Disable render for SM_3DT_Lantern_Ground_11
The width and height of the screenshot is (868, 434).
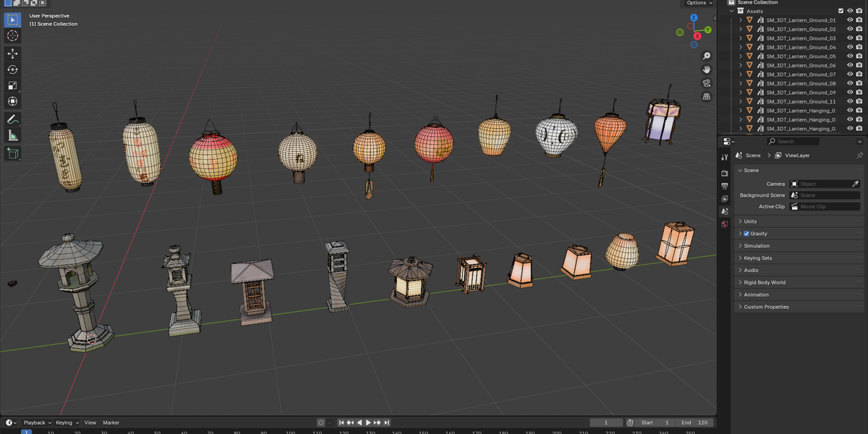click(859, 101)
